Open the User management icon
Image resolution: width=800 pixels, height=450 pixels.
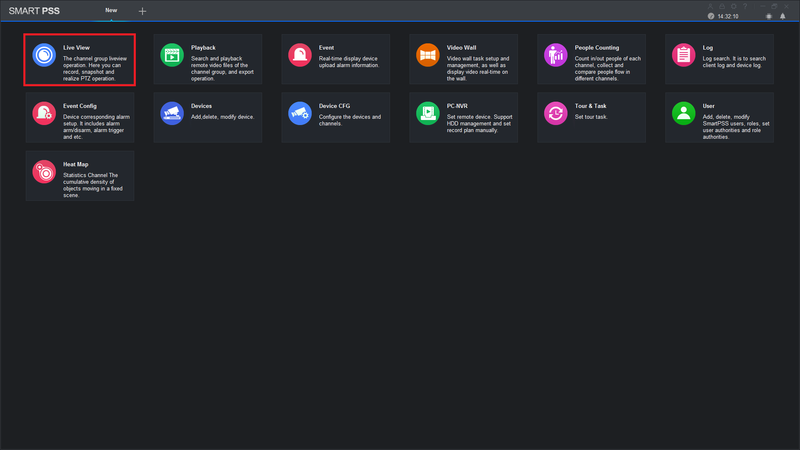(x=684, y=113)
